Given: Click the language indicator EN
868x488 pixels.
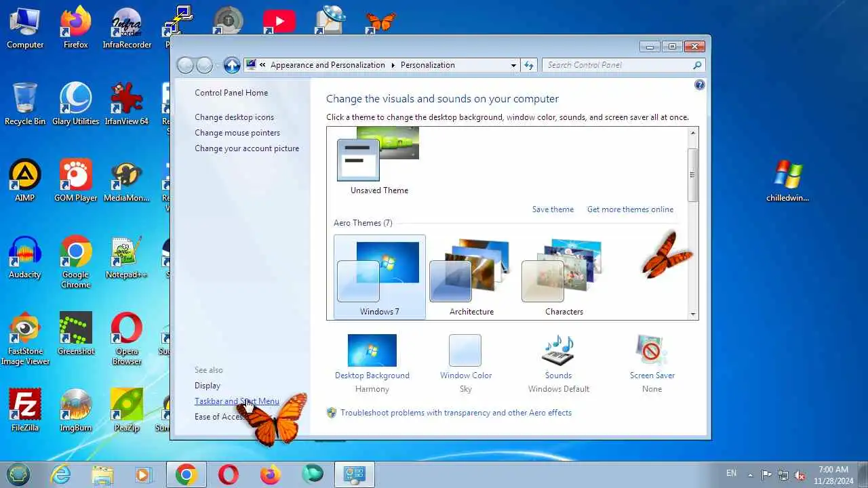Looking at the screenshot, I should [731, 473].
